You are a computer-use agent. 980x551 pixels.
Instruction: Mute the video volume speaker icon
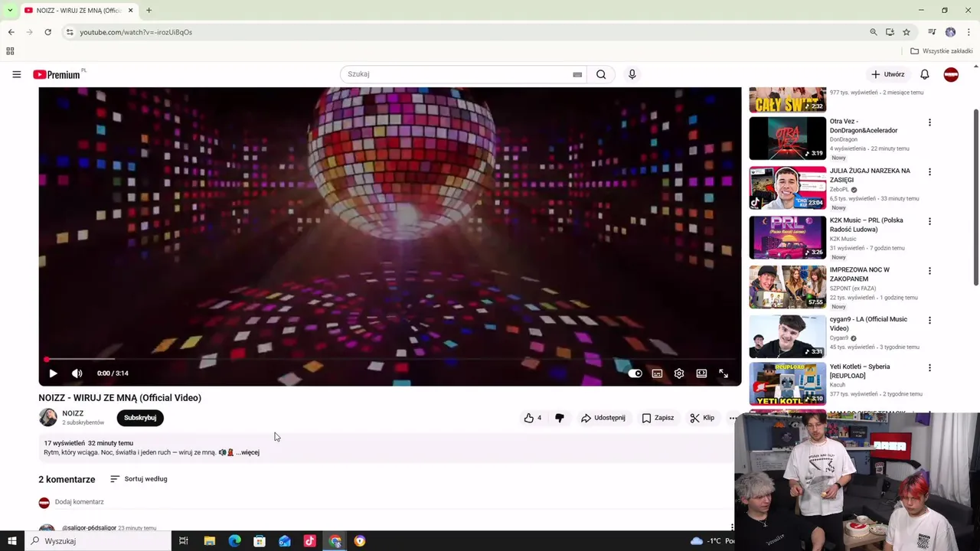click(x=77, y=373)
